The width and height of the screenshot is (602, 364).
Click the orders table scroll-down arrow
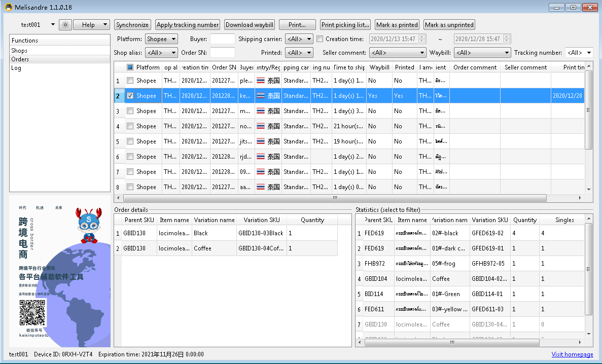(589, 189)
